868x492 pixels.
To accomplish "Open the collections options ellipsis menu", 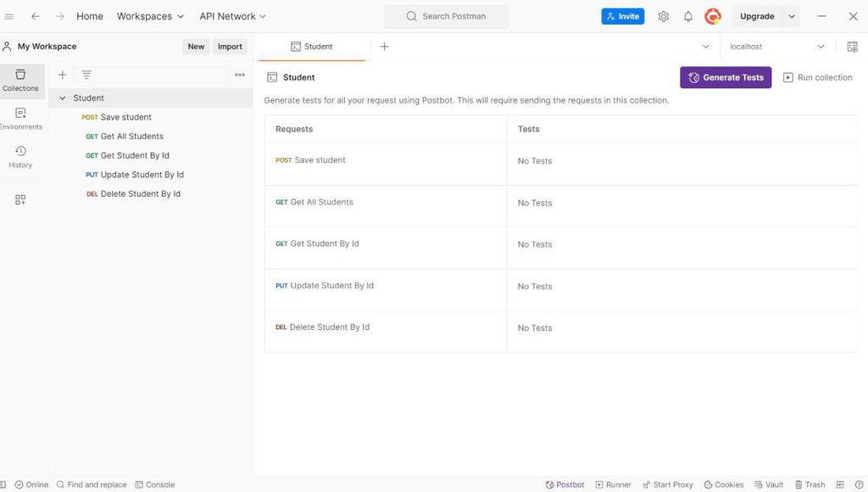I will [240, 75].
